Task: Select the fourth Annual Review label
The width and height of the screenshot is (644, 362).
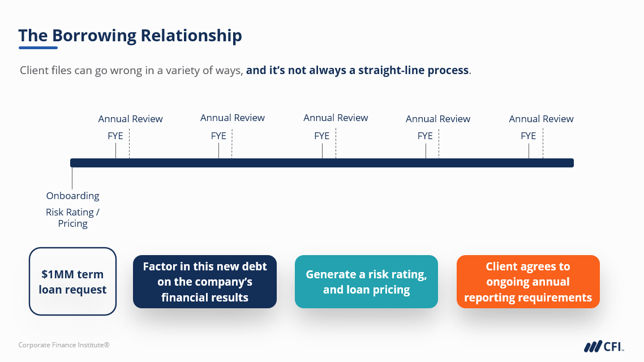Action: pos(438,119)
